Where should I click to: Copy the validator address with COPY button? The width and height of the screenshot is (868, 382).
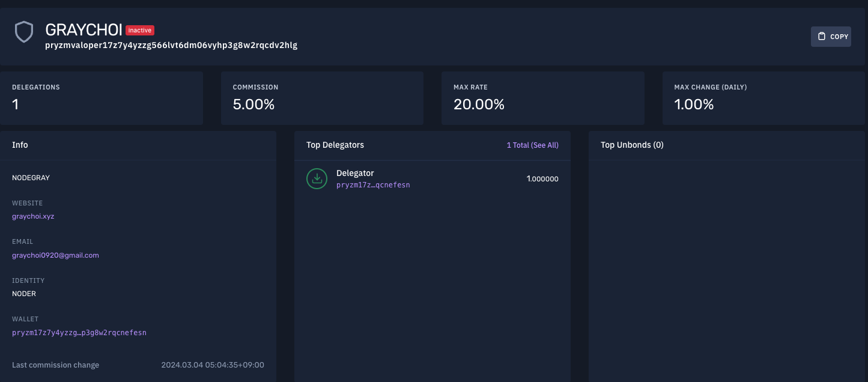point(831,37)
